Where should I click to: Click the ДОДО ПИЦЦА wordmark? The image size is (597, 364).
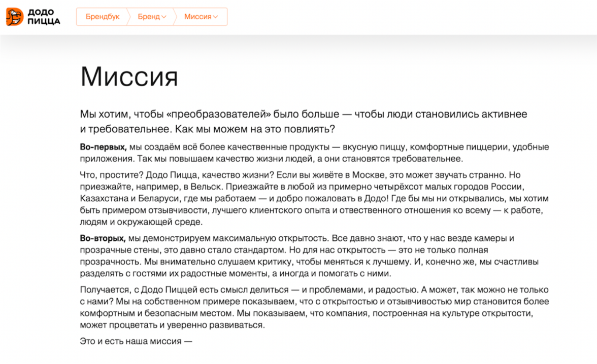tap(44, 17)
